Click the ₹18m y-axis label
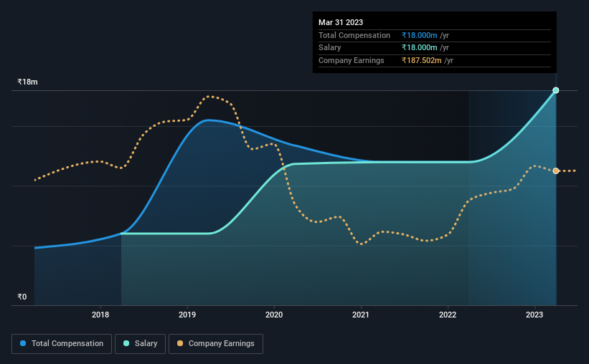589x364 pixels. coord(27,82)
